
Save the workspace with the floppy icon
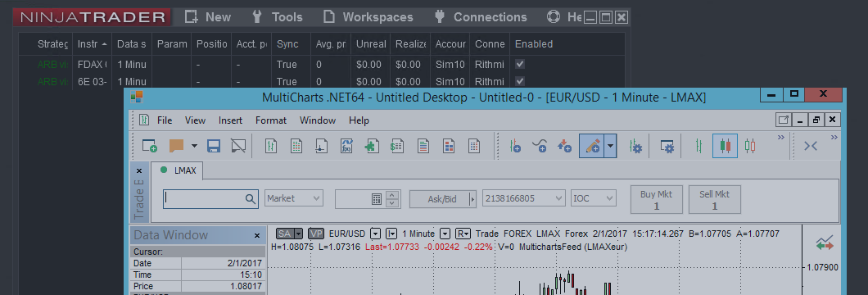pos(214,146)
